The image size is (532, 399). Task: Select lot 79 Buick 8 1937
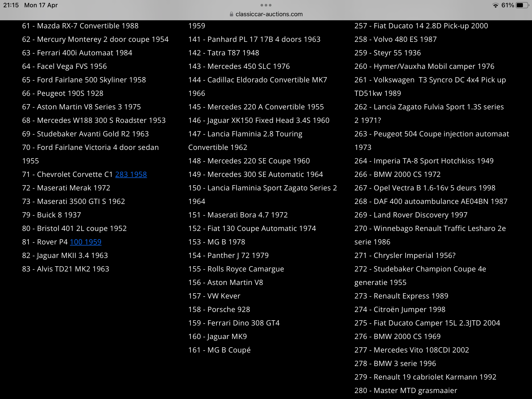tap(51, 215)
